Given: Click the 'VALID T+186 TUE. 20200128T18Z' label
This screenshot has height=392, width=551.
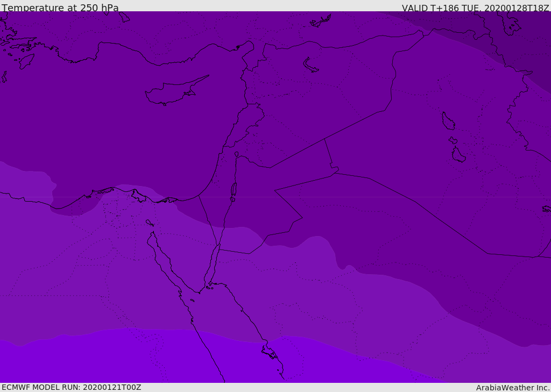Looking at the screenshot, I should point(476,8).
